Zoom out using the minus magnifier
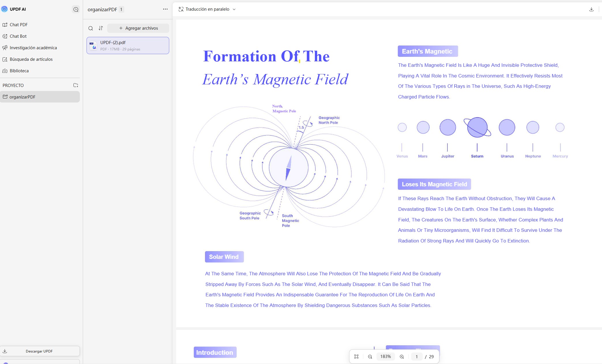Viewport: 602px width, 364px height. click(370, 357)
